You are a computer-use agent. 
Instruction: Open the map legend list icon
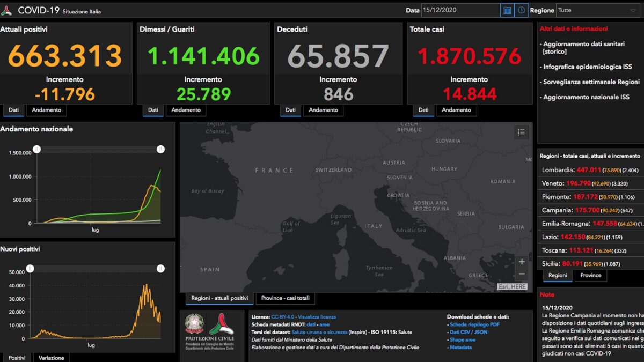521,132
